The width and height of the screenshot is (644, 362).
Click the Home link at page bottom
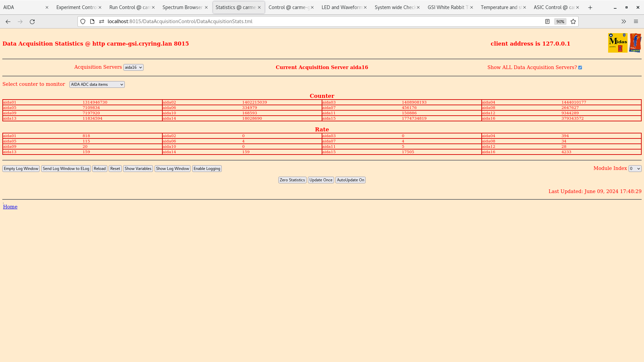pos(10,206)
